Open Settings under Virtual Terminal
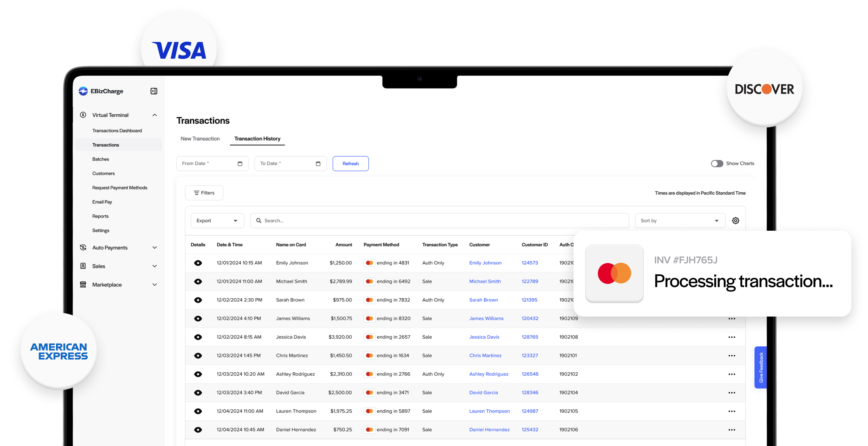This screenshot has width=868, height=446. point(101,231)
